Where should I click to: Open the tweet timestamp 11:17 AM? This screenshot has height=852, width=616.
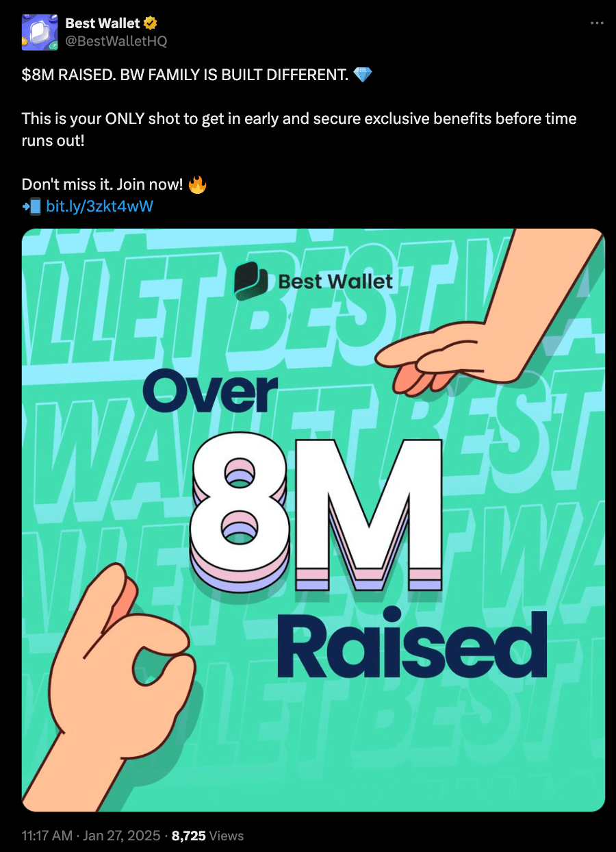(x=49, y=836)
